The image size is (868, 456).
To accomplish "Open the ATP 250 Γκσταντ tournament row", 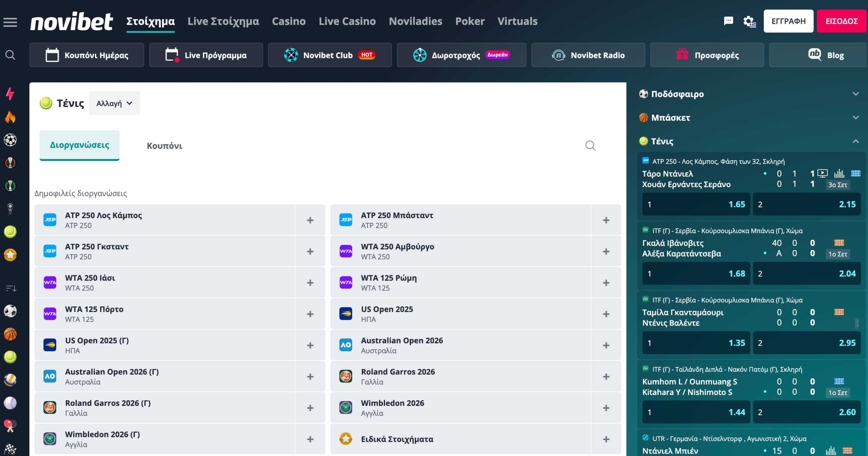I will (165, 251).
